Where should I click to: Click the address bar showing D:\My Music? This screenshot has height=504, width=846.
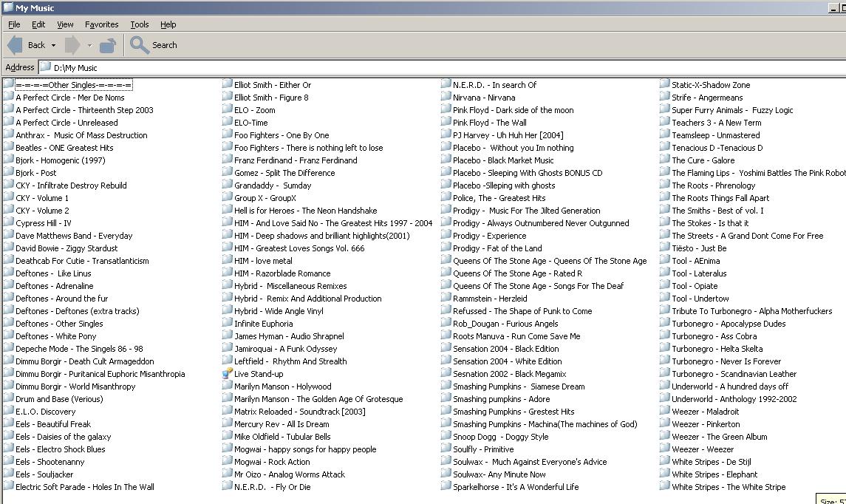click(x=443, y=67)
